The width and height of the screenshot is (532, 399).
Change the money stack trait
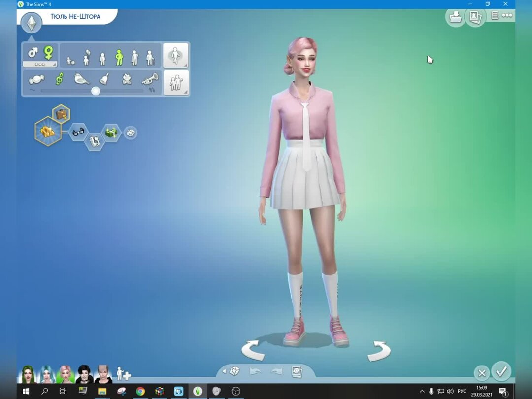(111, 133)
